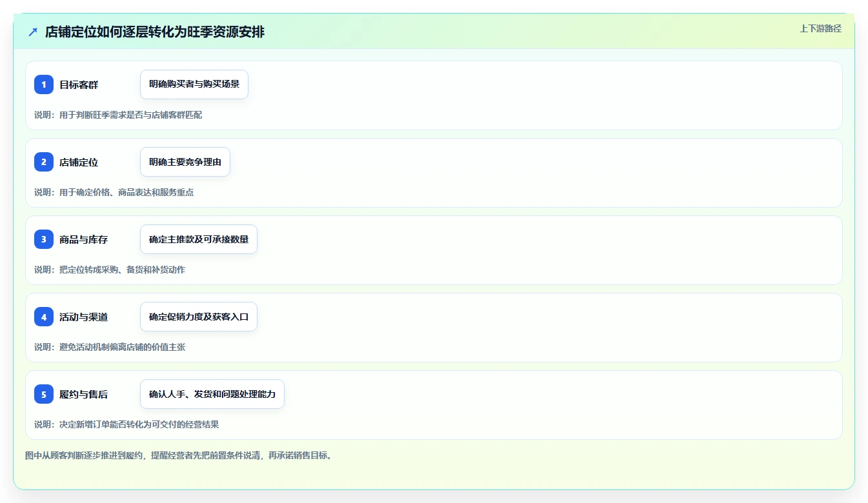Image resolution: width=868 pixels, height=503 pixels.
Task: Click the 明确主要竞争理由 chip
Action: pos(185,162)
